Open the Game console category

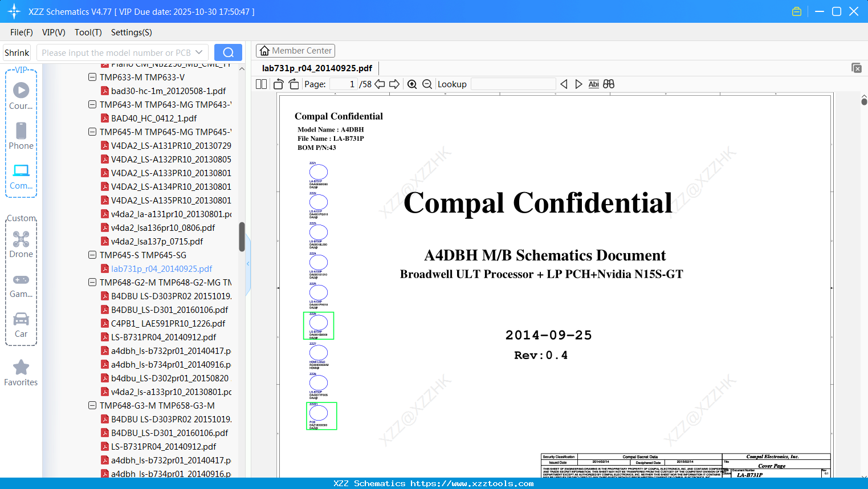(x=21, y=285)
